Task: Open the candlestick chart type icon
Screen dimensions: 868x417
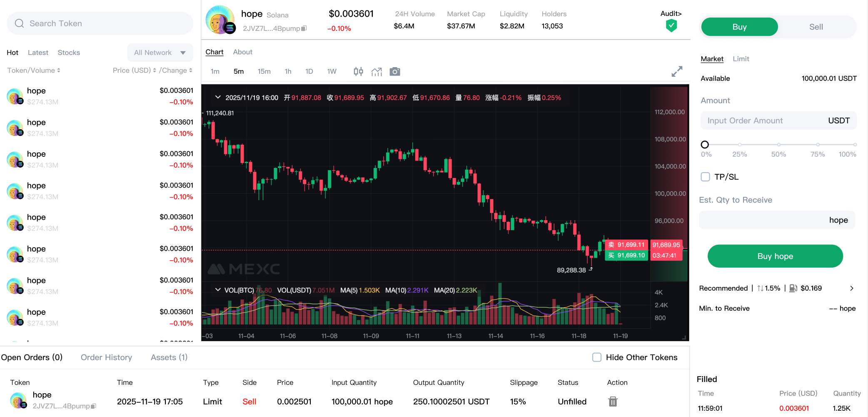Action: click(x=358, y=71)
